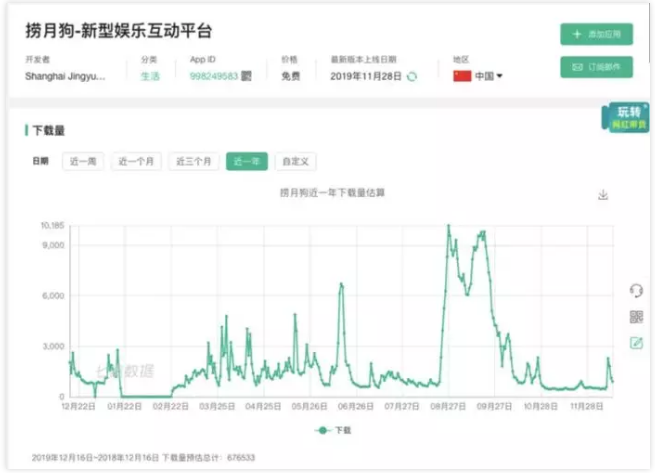Click the feedback edit icon in sidebar
The height and width of the screenshot is (473, 655).
(x=636, y=343)
